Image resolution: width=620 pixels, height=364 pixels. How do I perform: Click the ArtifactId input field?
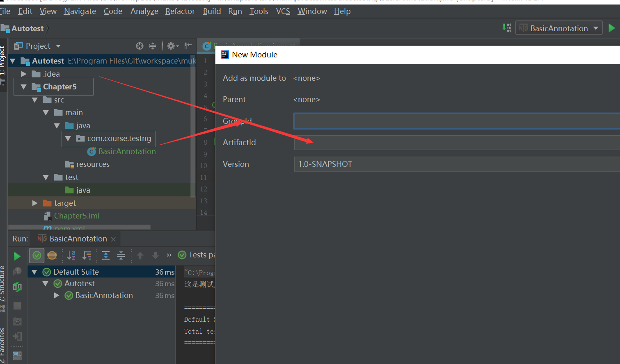pos(457,143)
